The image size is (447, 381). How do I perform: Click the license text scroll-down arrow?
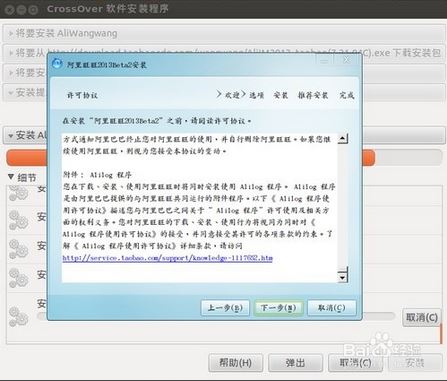343,277
